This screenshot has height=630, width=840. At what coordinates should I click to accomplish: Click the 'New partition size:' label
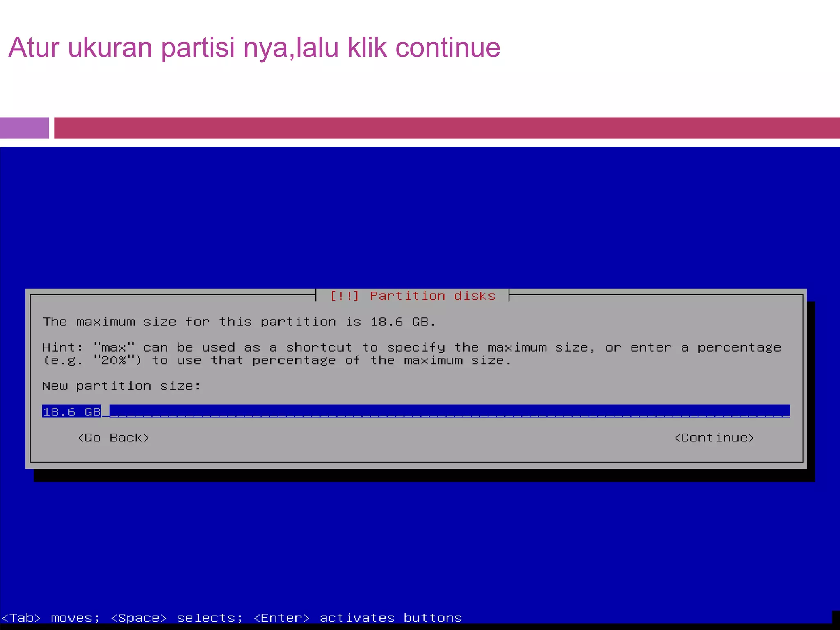(x=121, y=386)
